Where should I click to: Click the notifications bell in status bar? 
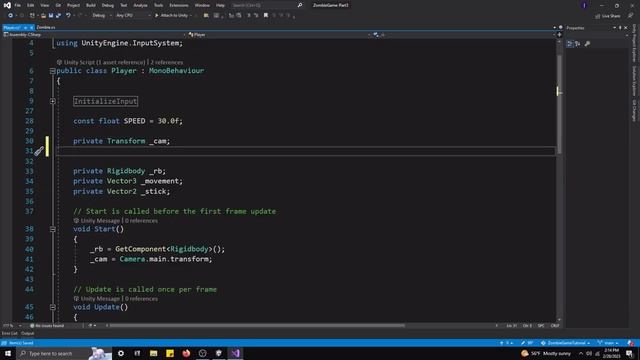point(631,343)
